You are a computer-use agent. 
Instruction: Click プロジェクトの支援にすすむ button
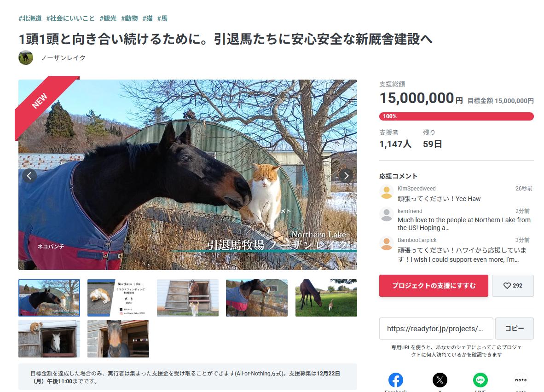point(434,286)
